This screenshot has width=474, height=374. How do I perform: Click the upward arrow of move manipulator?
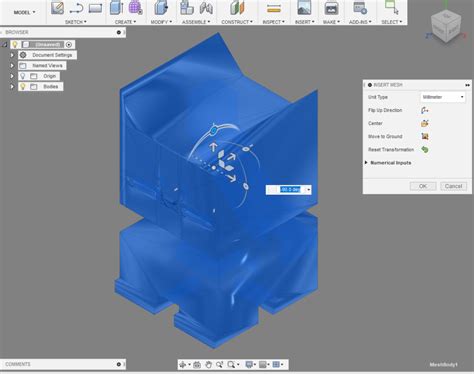(213, 147)
